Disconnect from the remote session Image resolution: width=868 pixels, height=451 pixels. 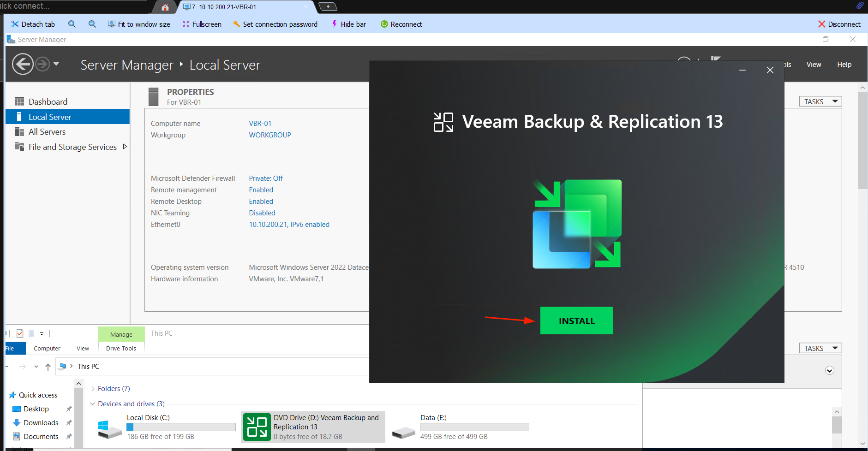(x=839, y=24)
